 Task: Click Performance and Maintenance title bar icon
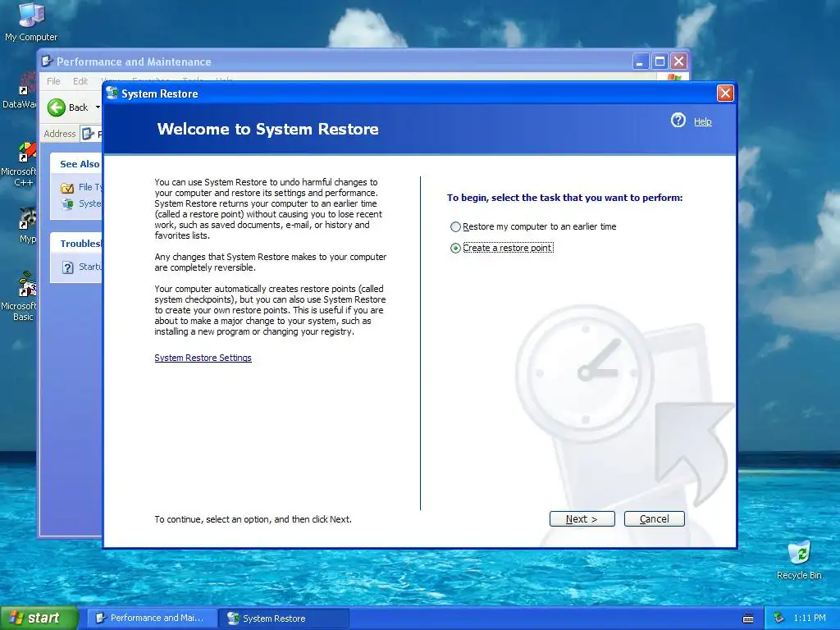[47, 61]
